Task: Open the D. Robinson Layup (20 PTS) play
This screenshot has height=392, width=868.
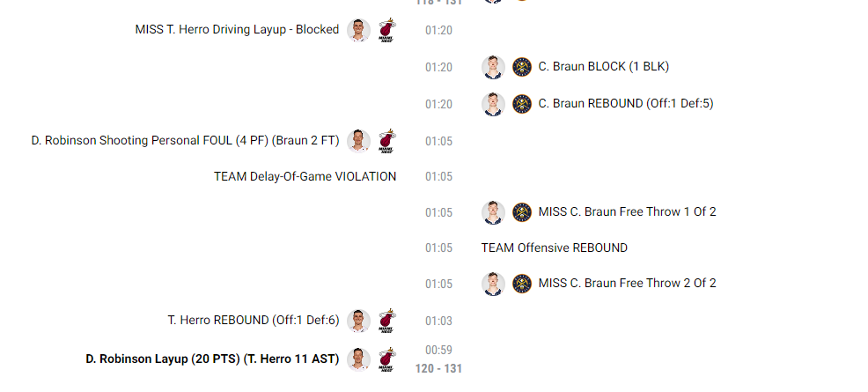Action: click(x=212, y=359)
